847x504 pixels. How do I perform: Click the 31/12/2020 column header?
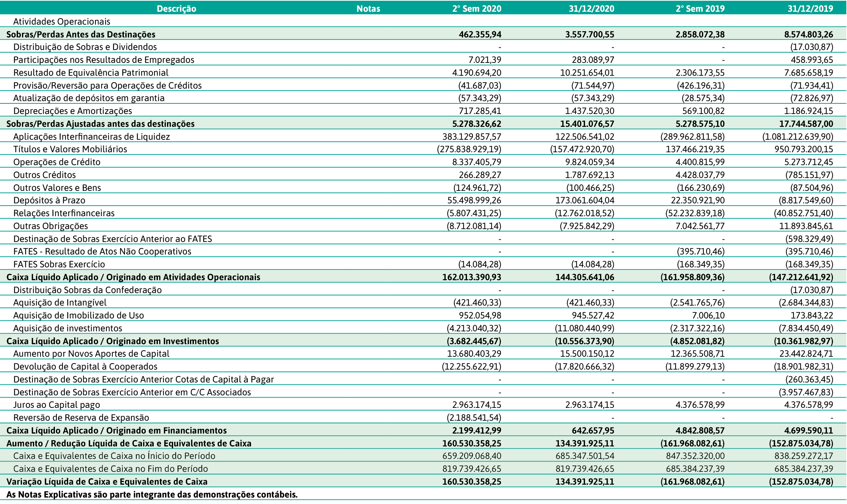(591, 8)
